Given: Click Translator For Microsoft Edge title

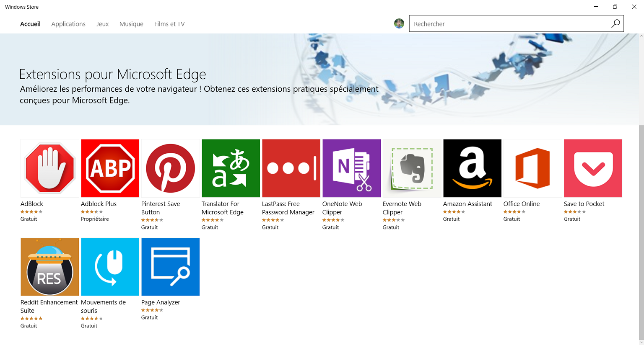Looking at the screenshot, I should [x=223, y=208].
